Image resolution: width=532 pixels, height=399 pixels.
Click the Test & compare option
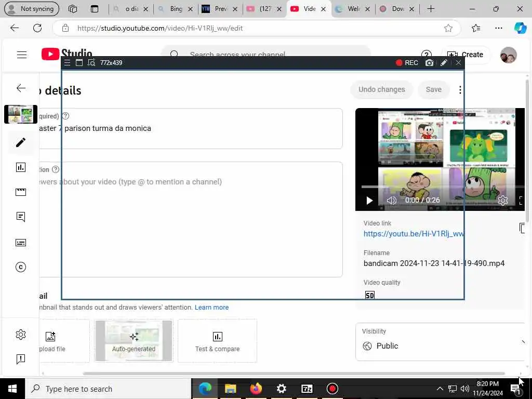click(x=218, y=341)
